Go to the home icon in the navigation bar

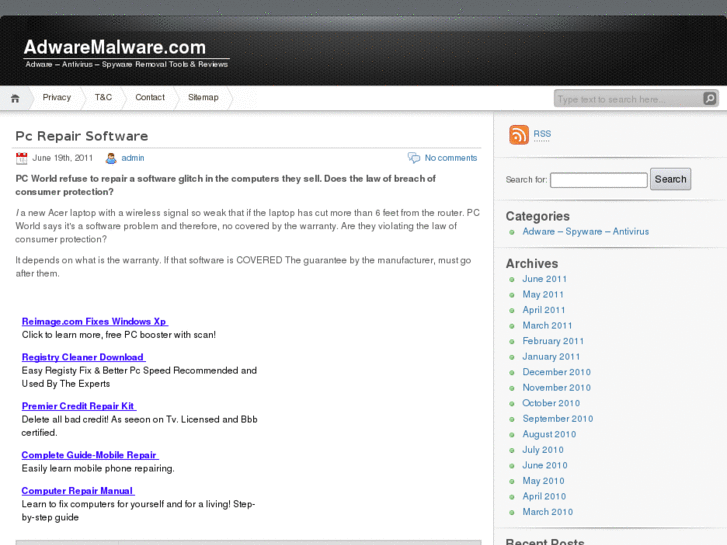point(15,98)
